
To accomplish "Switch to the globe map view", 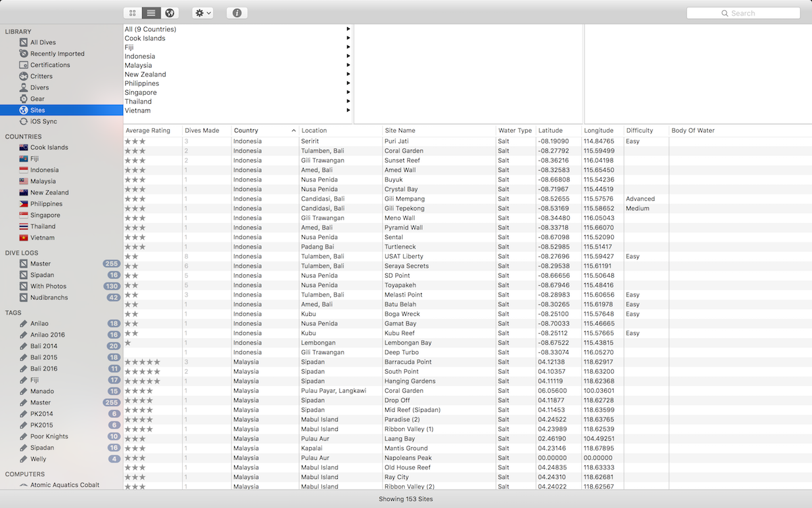I will click(170, 13).
